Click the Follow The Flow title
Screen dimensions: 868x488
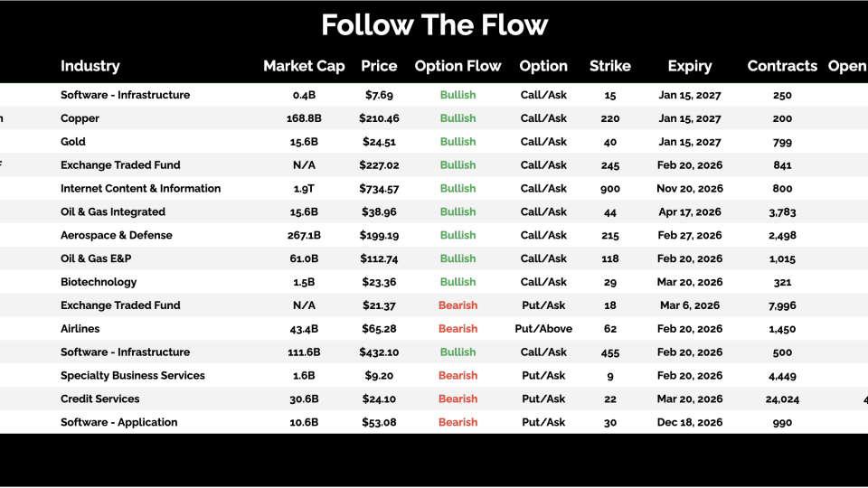pos(434,24)
